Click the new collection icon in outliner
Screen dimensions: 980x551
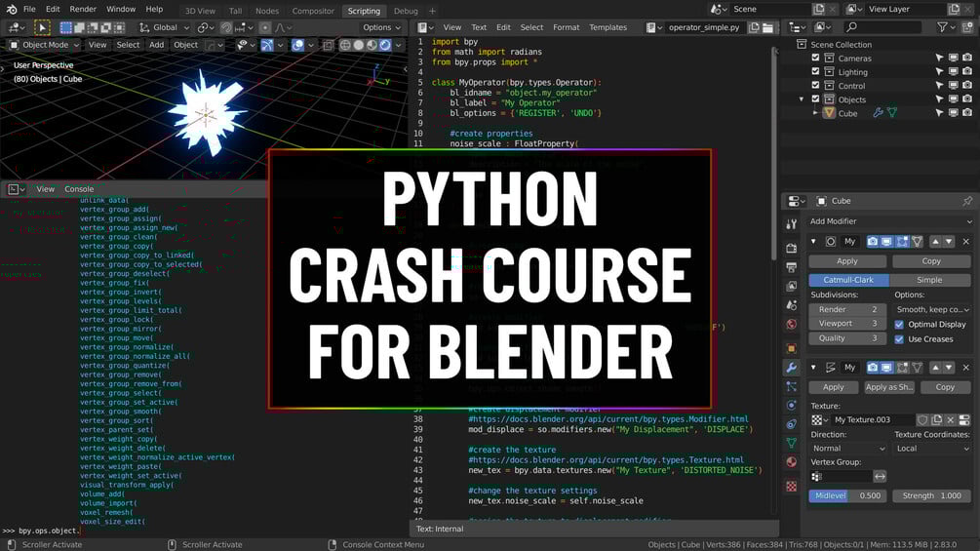[x=967, y=27]
